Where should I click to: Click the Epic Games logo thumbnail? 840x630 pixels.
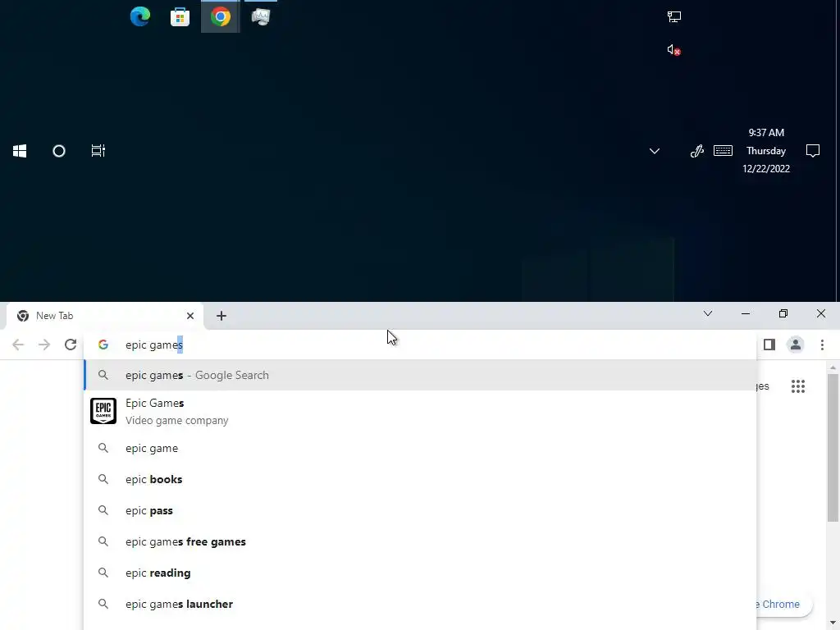click(103, 412)
